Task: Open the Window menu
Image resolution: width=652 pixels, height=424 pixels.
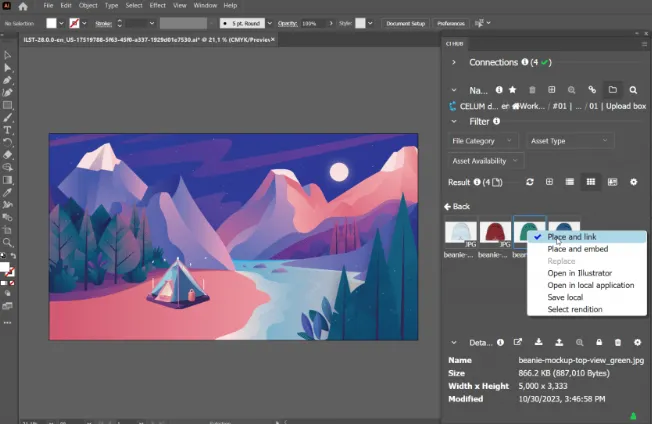Action: [x=205, y=5]
